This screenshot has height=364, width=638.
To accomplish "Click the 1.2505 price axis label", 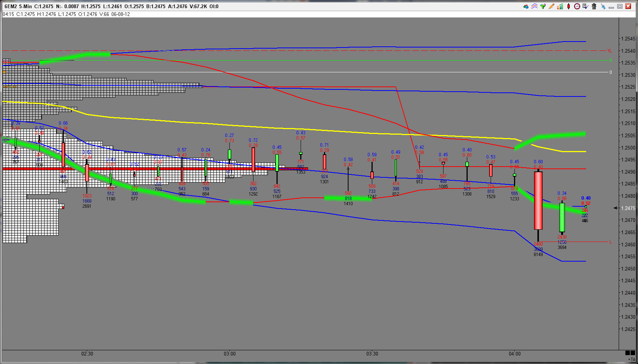I will tap(628, 135).
